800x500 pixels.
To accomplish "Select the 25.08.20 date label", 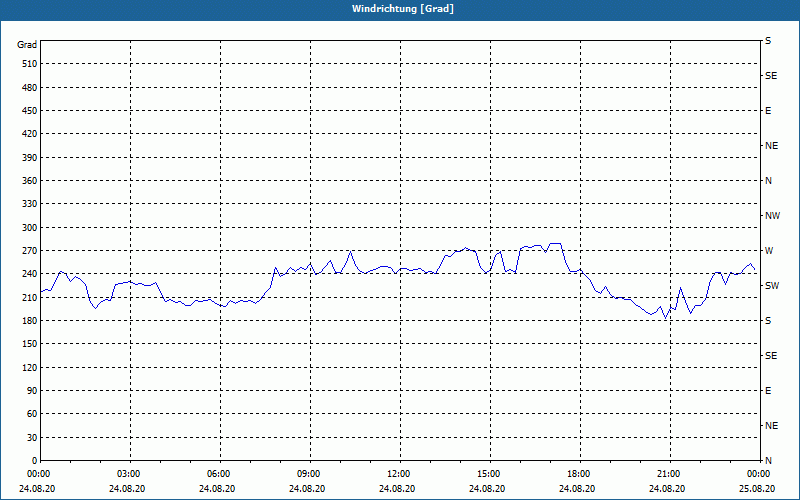I will pyautogui.click(x=757, y=489).
